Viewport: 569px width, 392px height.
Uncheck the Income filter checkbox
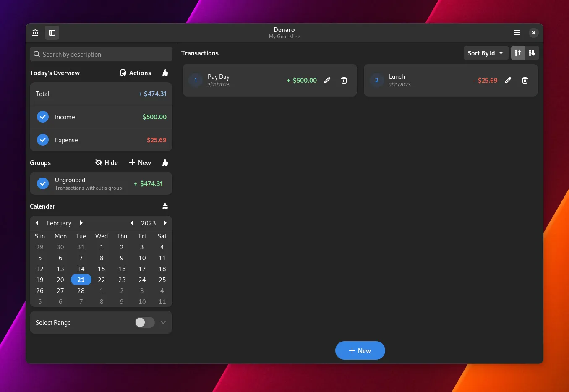tap(43, 117)
